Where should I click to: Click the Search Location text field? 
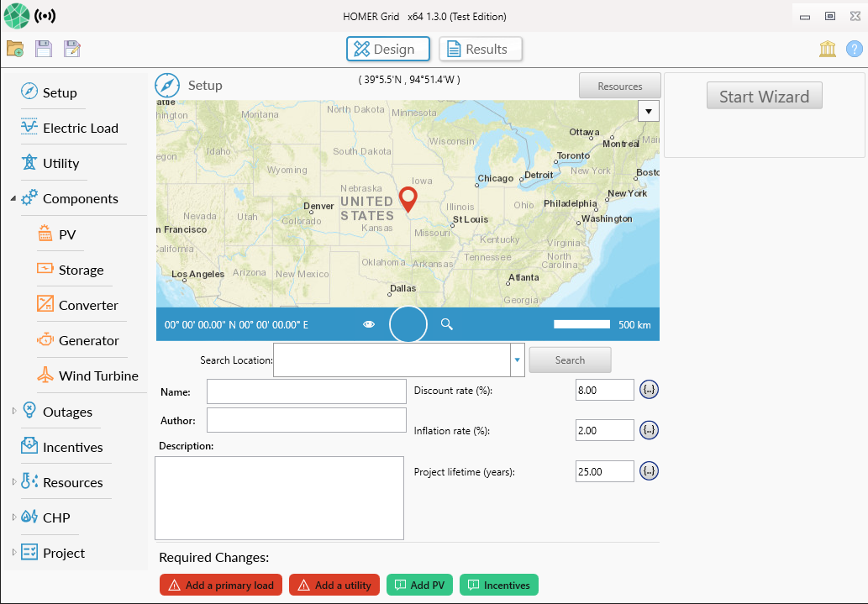[x=392, y=360]
